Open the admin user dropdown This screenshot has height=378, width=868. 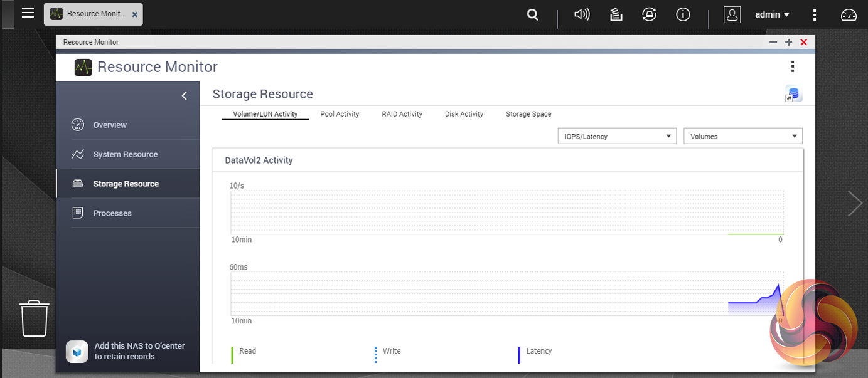click(771, 14)
